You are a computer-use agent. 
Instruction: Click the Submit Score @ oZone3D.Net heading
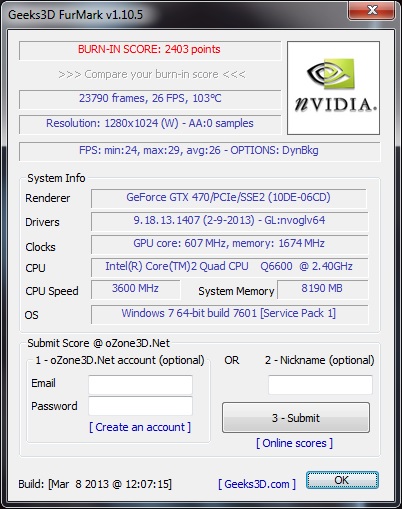click(99, 343)
